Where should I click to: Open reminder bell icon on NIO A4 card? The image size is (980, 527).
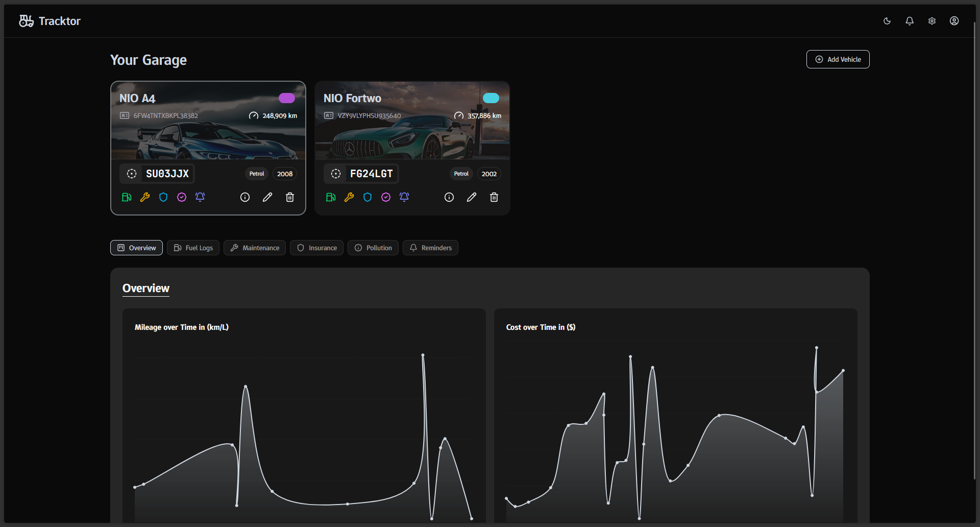(200, 197)
